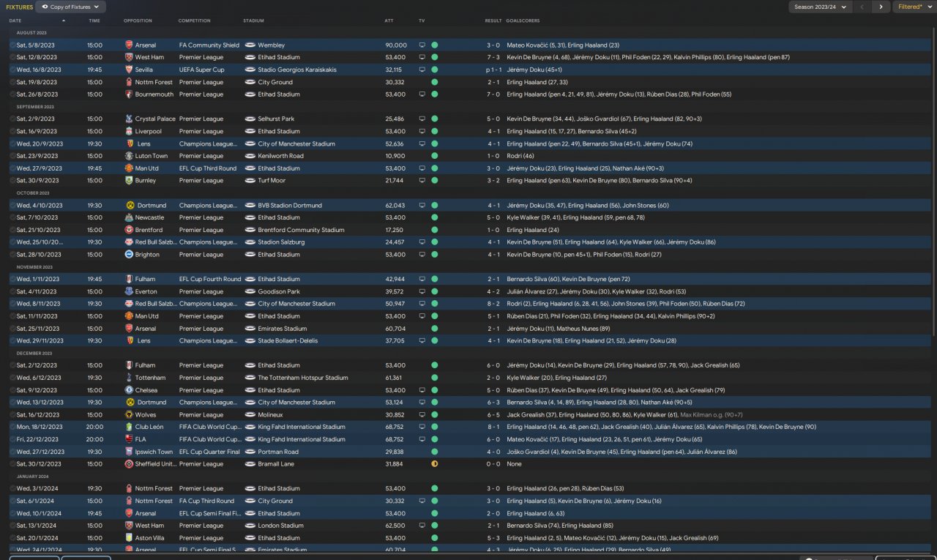Click the 'Rodri (46)' goalscorer entry
Viewport: 937px width, 560px height.
point(520,156)
